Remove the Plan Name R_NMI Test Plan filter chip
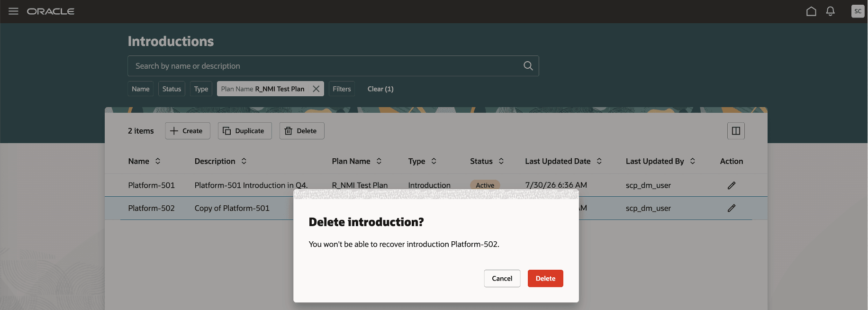This screenshot has width=868, height=310. click(316, 89)
